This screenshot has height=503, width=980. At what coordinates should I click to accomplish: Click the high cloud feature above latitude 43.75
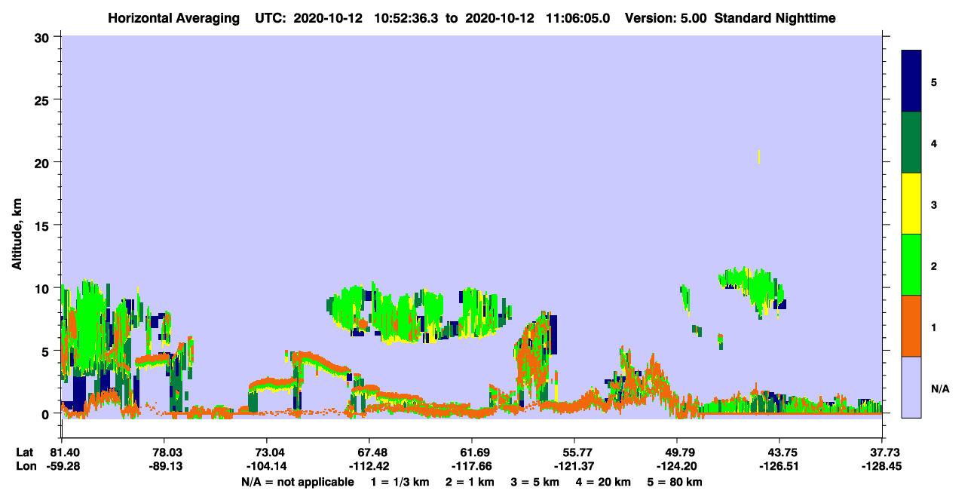[753, 291]
